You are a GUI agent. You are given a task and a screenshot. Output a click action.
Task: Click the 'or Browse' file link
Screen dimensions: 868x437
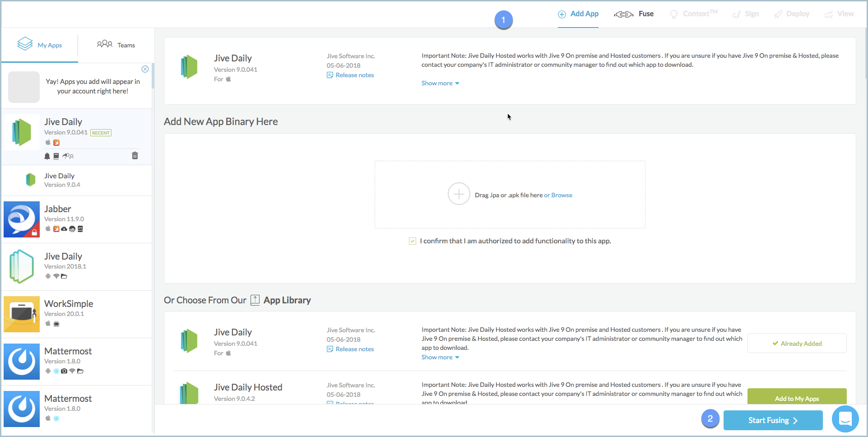[558, 195]
